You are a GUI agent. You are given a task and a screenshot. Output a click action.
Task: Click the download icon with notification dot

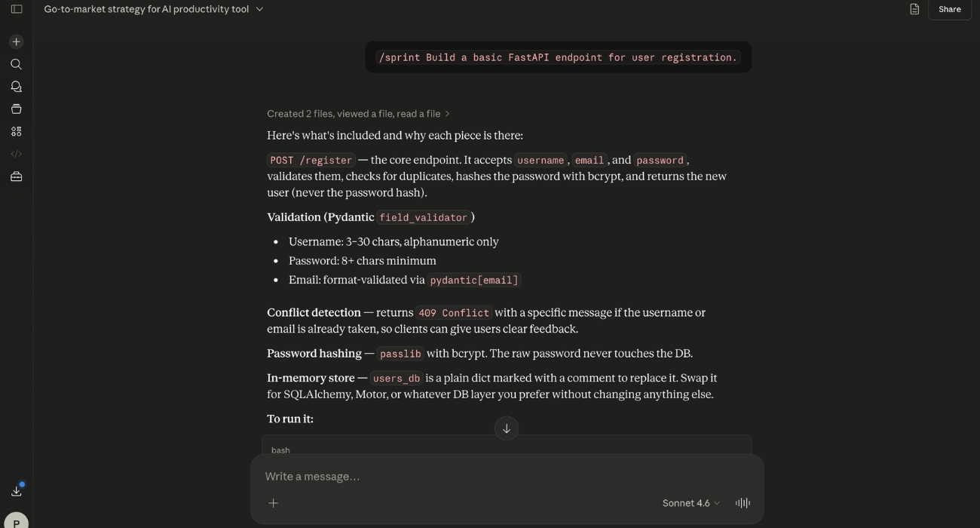click(x=17, y=491)
